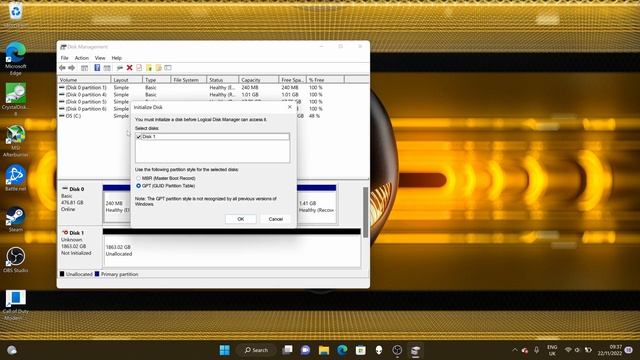Click the rightmost toolbar icon in Disk Management
The width and height of the screenshot is (640, 360).
(x=168, y=68)
